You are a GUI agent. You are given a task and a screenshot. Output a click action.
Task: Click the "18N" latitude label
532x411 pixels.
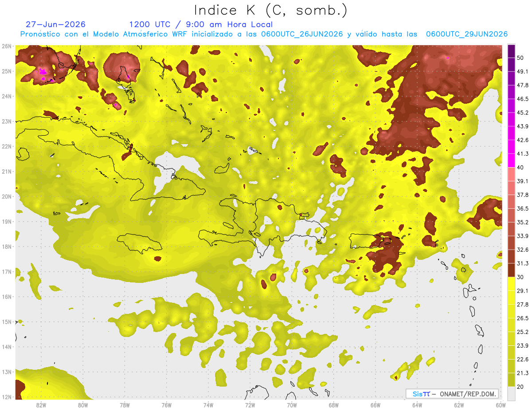tap(6, 247)
